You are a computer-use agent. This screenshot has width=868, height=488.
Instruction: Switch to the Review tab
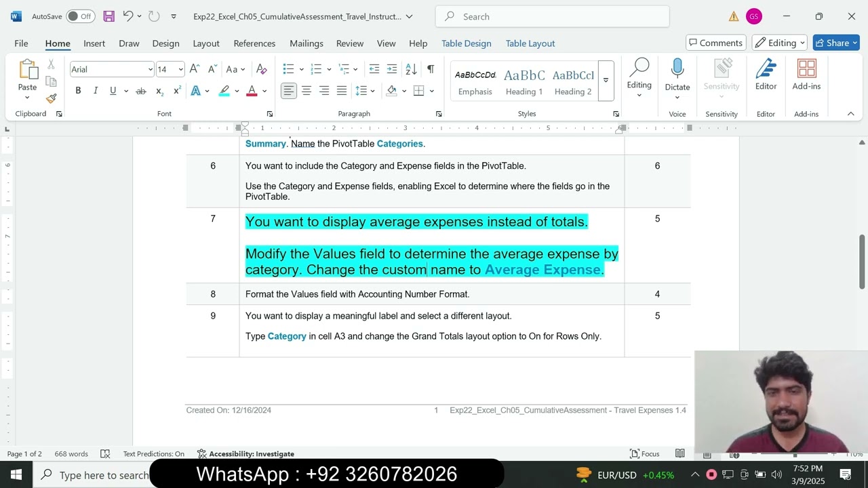[x=350, y=43]
